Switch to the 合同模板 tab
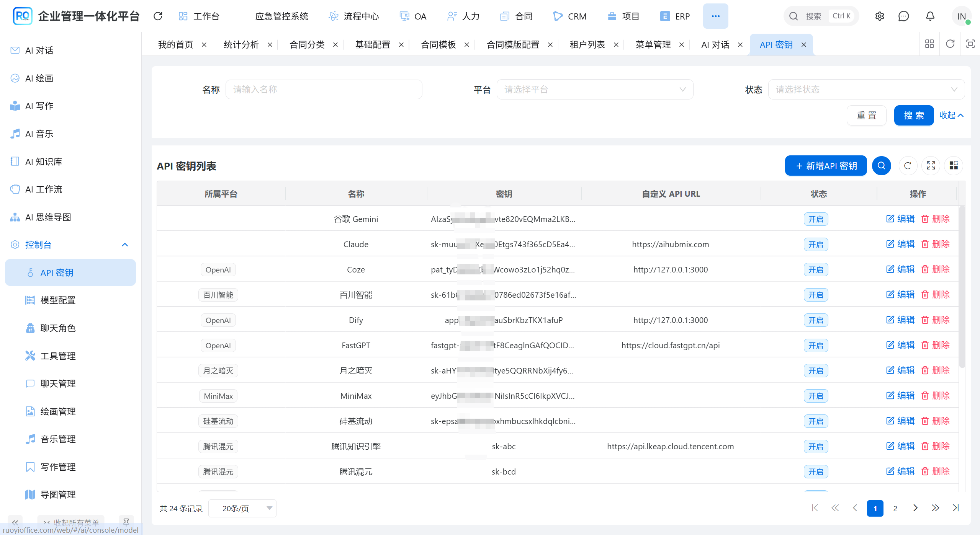The height and width of the screenshot is (535, 980). coord(438,45)
